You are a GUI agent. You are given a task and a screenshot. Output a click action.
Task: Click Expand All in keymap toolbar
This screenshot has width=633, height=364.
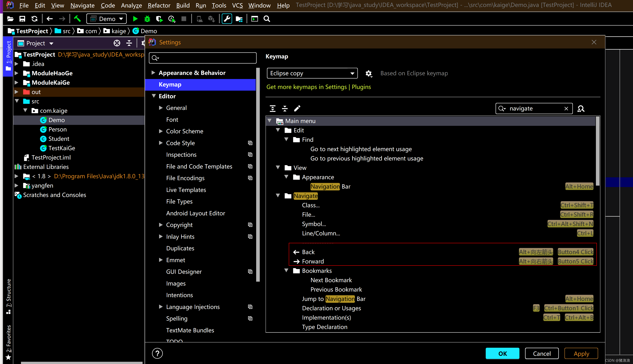click(272, 108)
